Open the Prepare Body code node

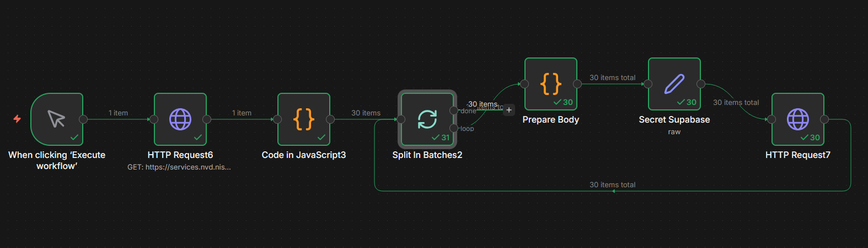[551, 83]
